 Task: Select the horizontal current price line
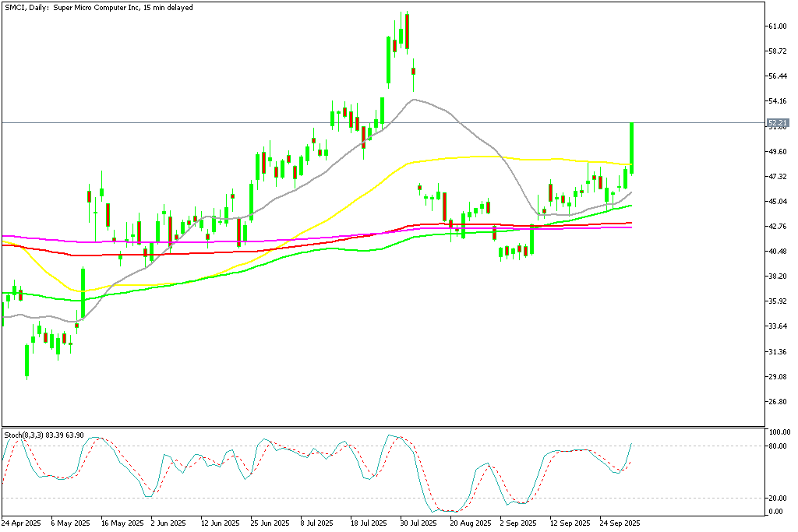tap(234, 122)
